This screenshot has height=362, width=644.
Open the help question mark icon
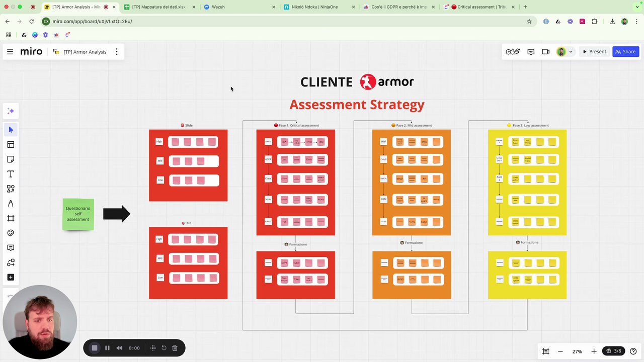[633, 351]
